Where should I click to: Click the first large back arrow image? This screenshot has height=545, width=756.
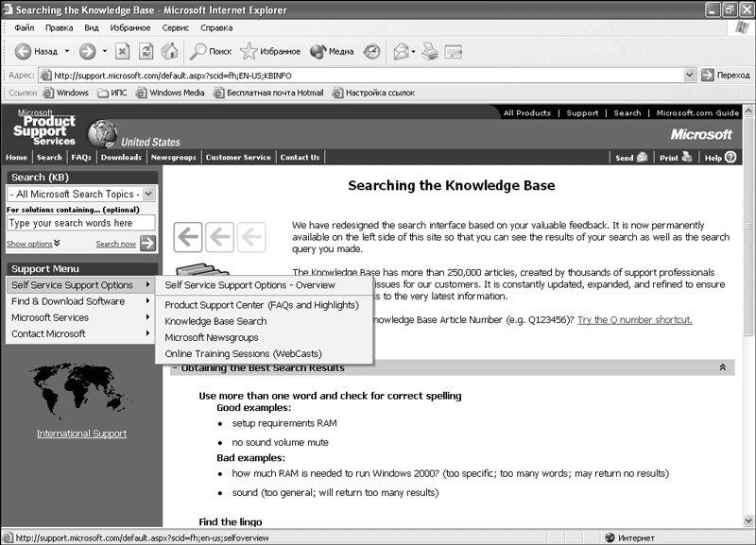pos(188,237)
